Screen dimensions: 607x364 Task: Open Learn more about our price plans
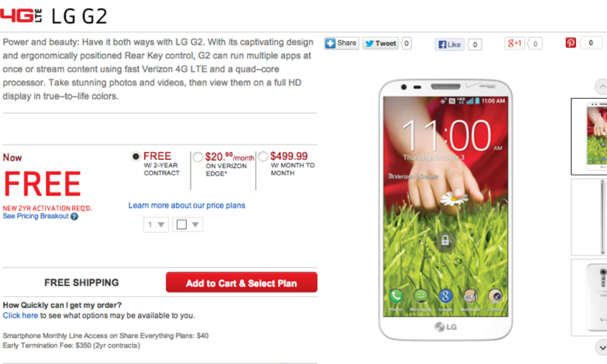(x=187, y=205)
